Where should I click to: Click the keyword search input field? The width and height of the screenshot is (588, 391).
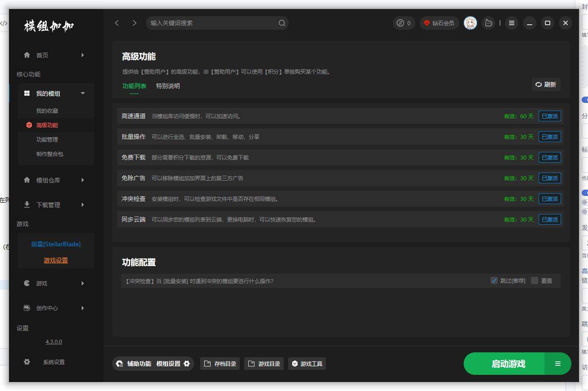211,23
